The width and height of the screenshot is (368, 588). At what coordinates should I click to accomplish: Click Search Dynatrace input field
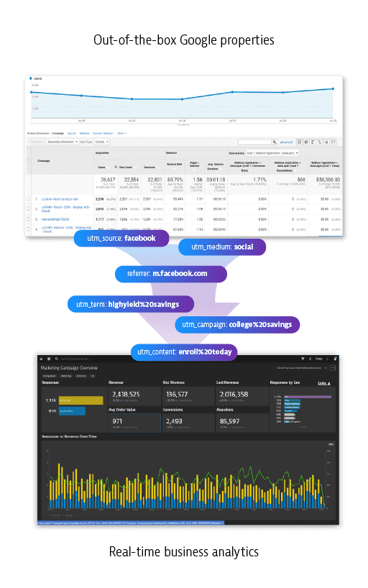pos(75,359)
